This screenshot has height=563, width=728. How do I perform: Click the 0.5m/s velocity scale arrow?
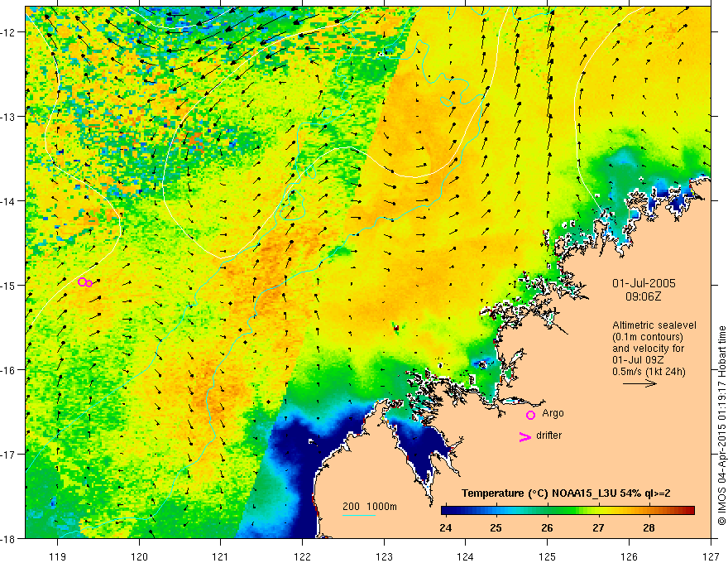click(x=639, y=383)
